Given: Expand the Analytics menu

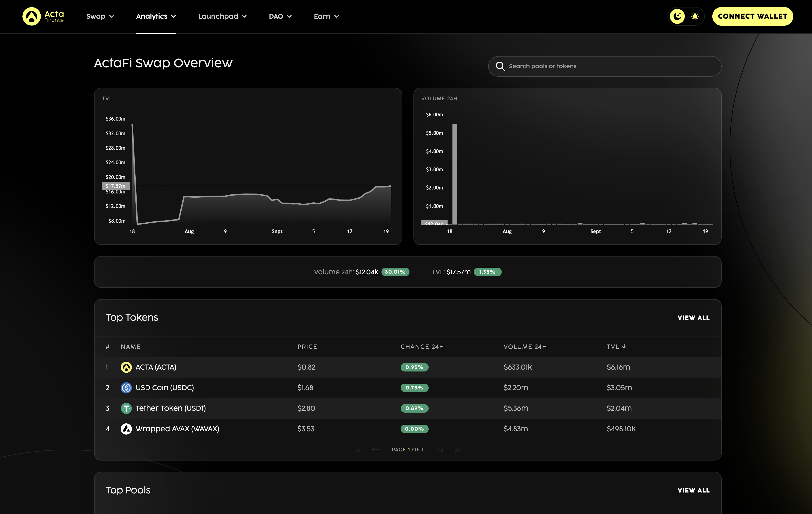Looking at the screenshot, I should click(156, 16).
